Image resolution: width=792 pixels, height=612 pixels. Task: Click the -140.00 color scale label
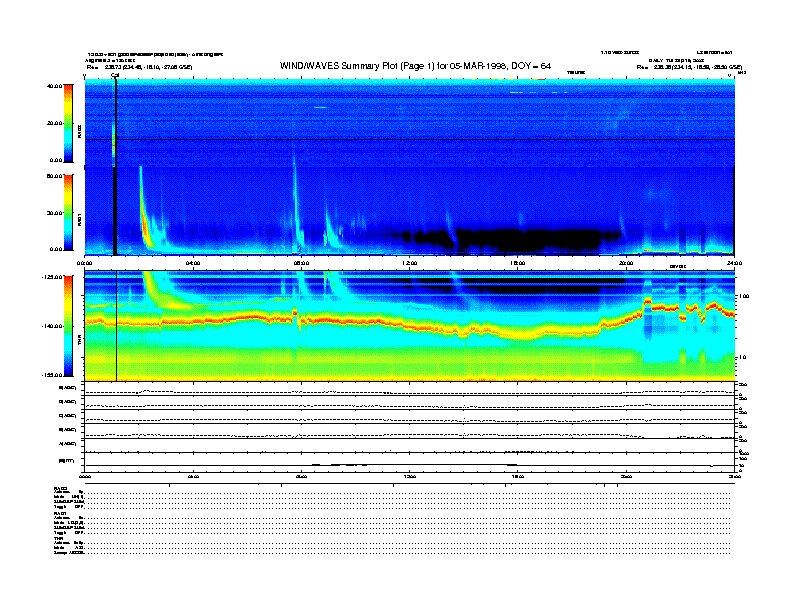click(x=52, y=326)
